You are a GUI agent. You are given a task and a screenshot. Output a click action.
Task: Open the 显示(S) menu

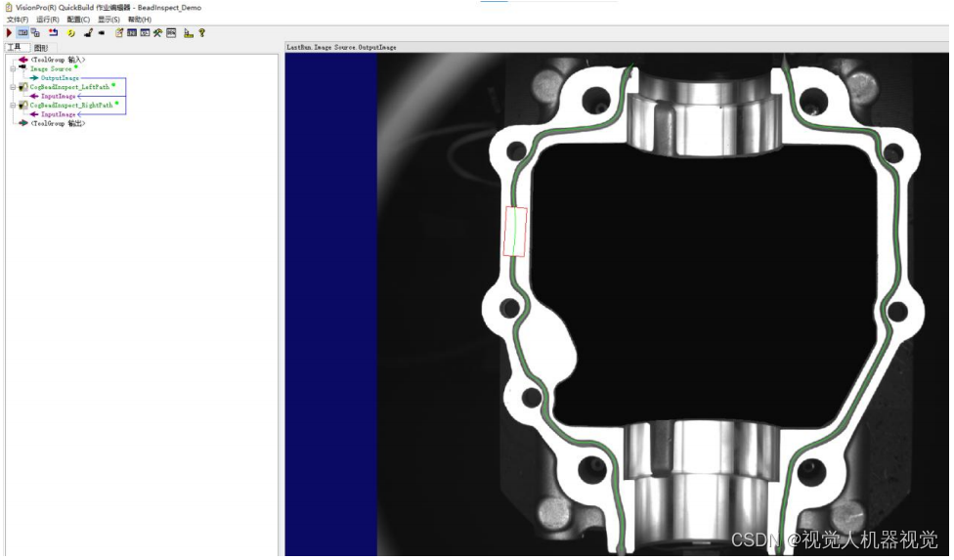pyautogui.click(x=108, y=20)
